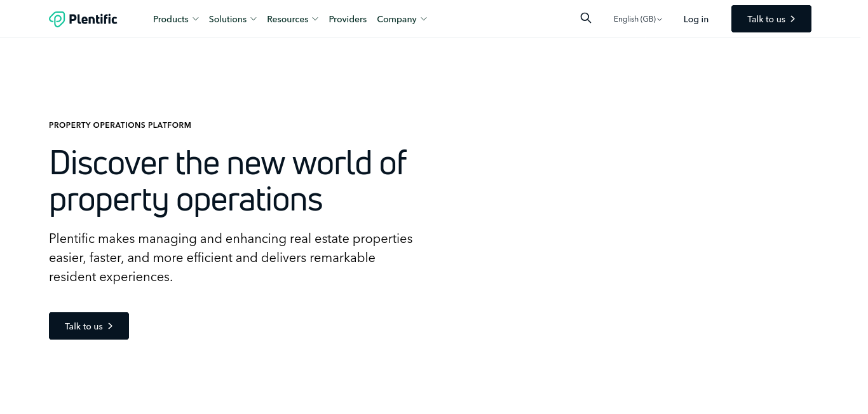
Task: Open the search magnifier icon
Action: (586, 18)
